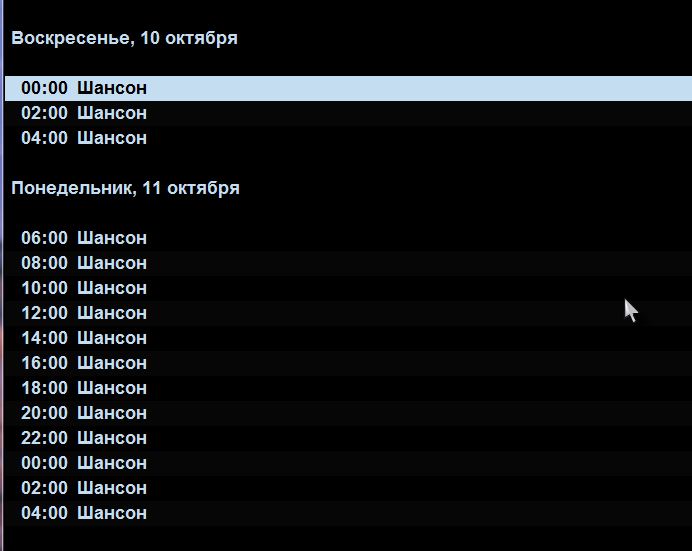This screenshot has width=692, height=551.
Task: Click the 22:00 time label
Action: [44, 439]
